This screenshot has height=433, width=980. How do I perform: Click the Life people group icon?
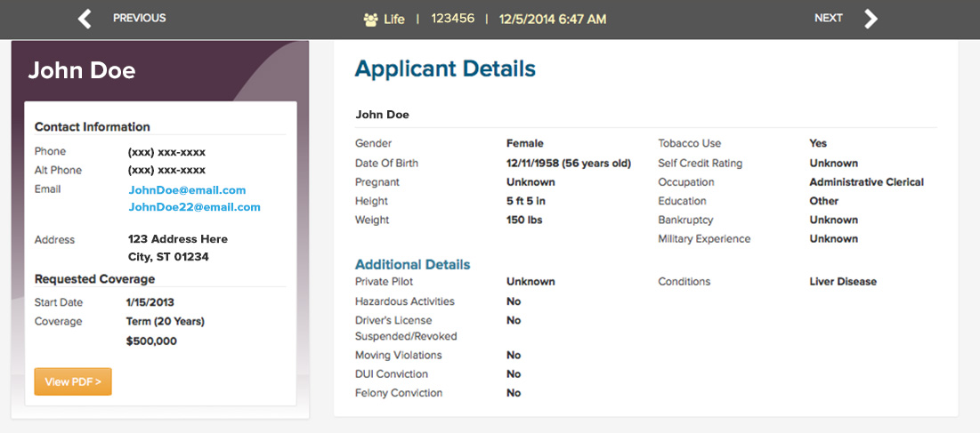(x=370, y=20)
